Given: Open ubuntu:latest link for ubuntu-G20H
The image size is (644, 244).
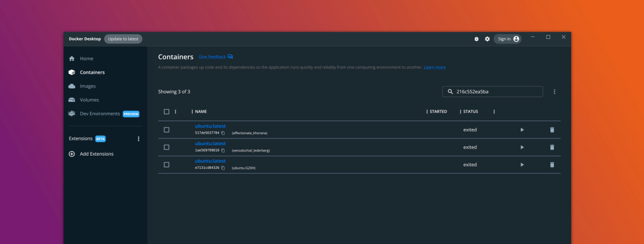Looking at the screenshot, I should pos(210,161).
